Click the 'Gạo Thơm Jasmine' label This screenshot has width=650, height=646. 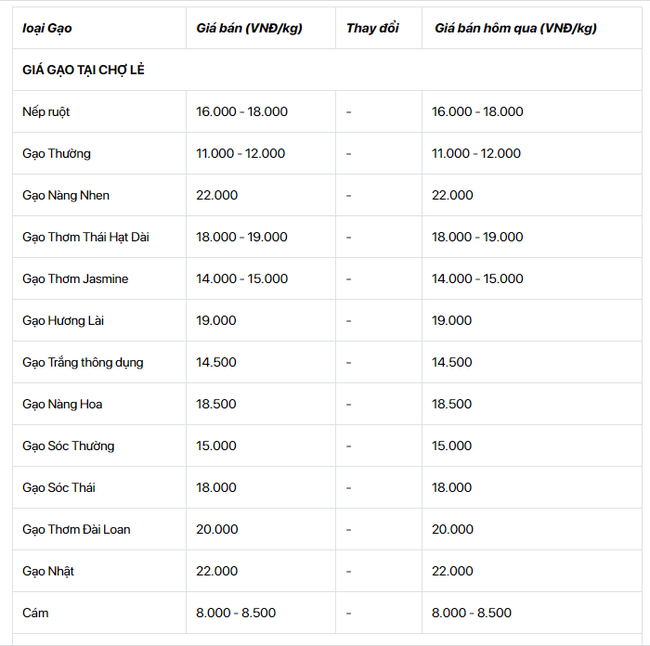[x=75, y=279]
